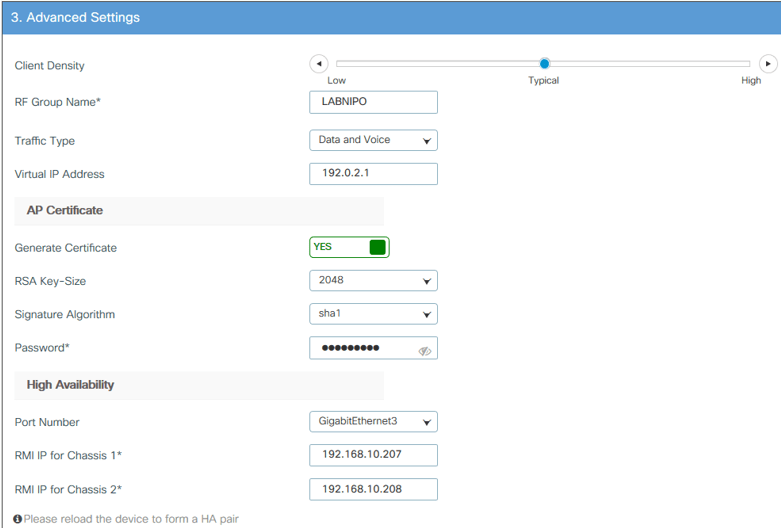781x528 pixels.
Task: Toggle the Generate Certificate switch
Action: 349,247
